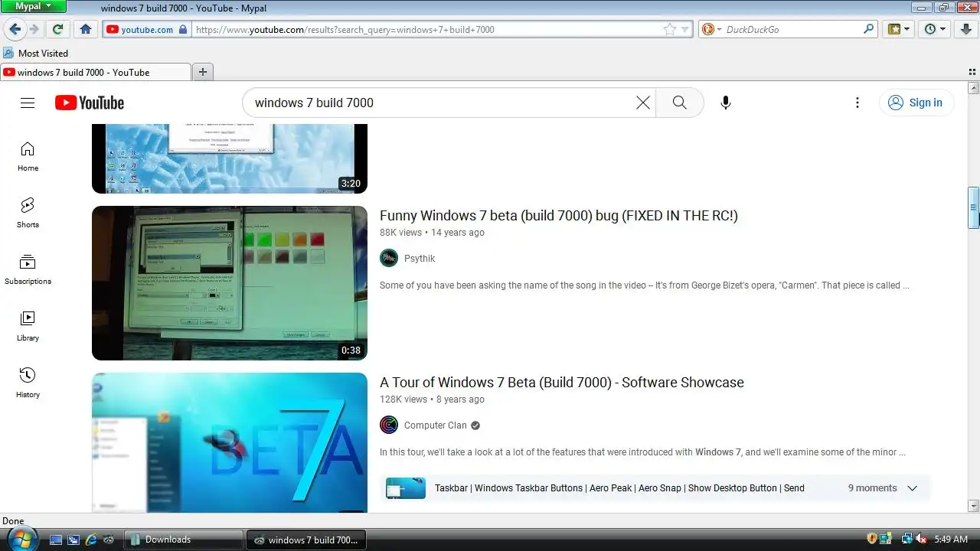Launch Internet Explorer from quick launch
980x551 pixels.
pyautogui.click(x=91, y=540)
